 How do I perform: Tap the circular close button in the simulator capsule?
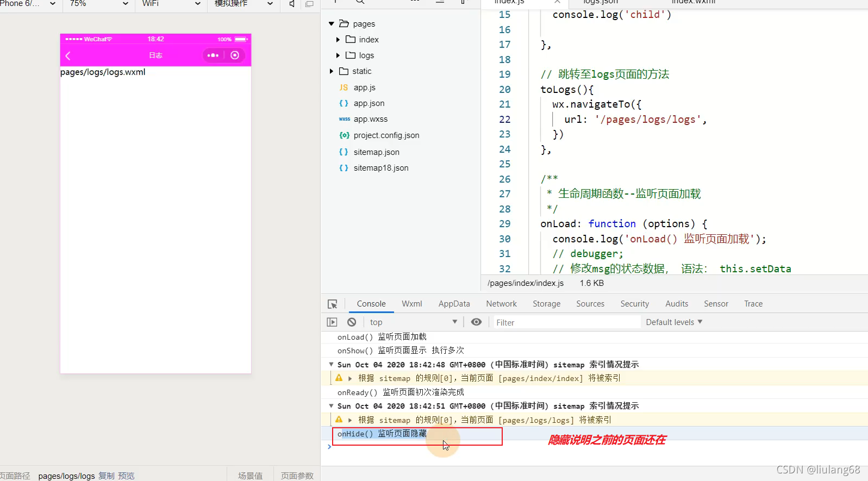tap(235, 55)
